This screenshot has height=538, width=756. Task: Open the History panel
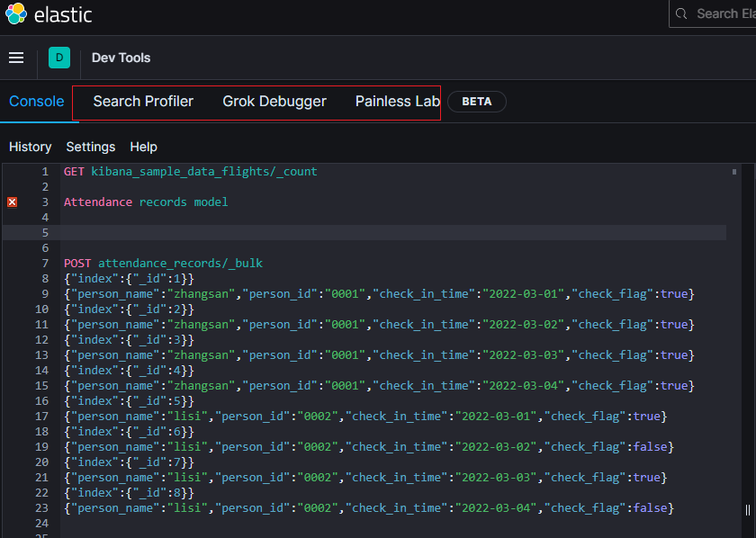coord(30,147)
